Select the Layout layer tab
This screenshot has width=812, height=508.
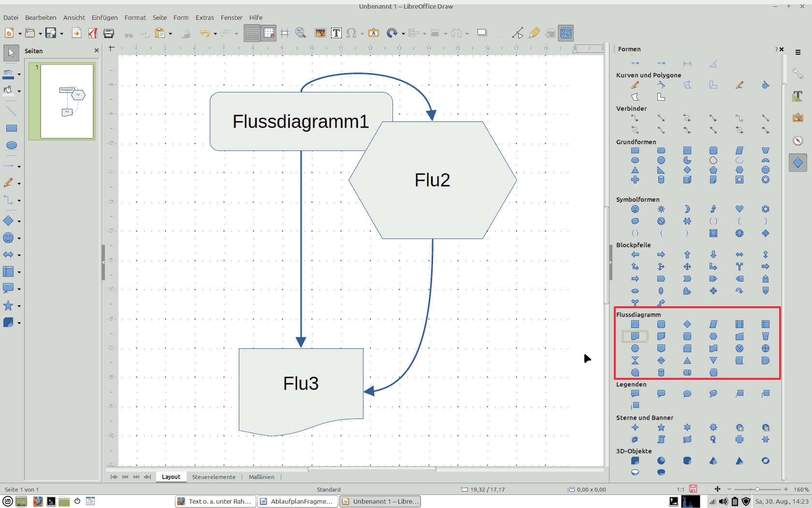tap(171, 477)
